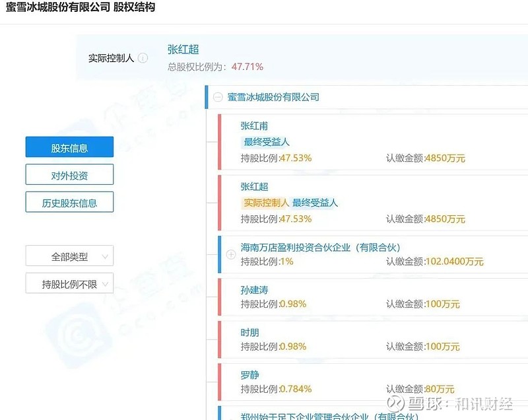Collapse the 蜜雪冰城股份有限公司 tree node
The width and height of the screenshot is (528, 420).
(218, 97)
